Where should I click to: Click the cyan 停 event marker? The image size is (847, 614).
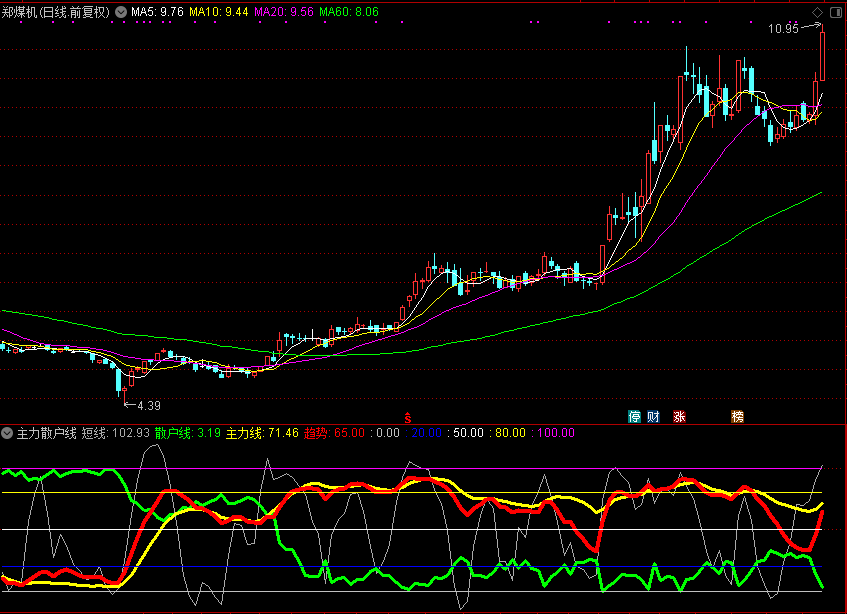pos(634,416)
